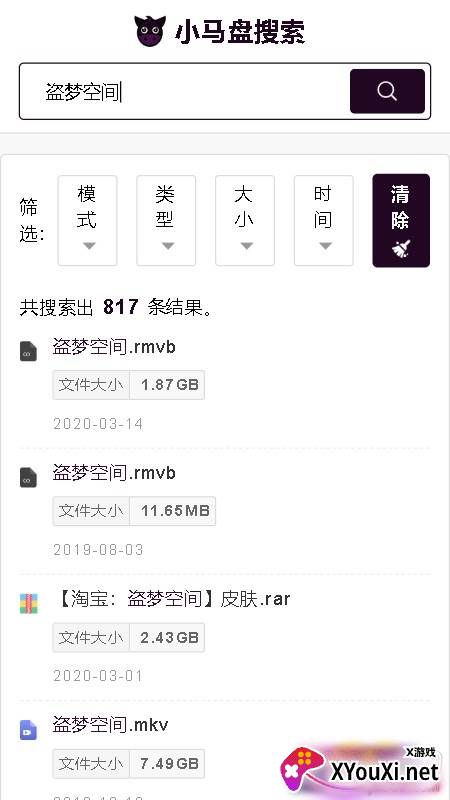
Task: Open 【淘宝：盗梦空间】皮肤.rar result
Action: coord(171,599)
